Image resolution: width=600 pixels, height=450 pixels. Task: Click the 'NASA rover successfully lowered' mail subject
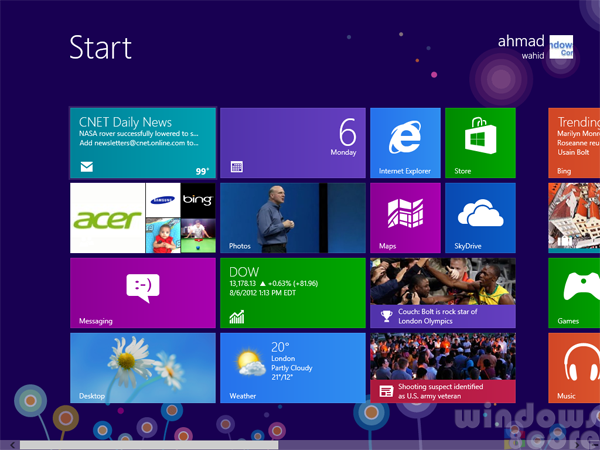tap(139, 134)
